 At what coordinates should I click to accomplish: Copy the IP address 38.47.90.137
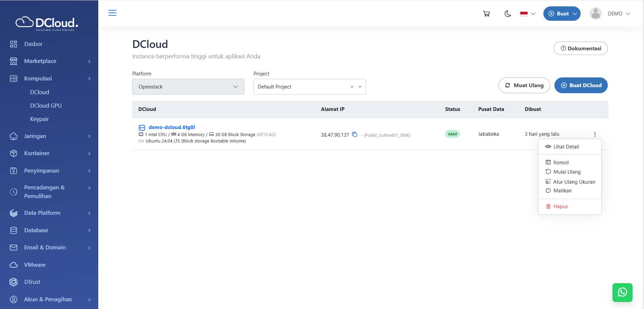[355, 134]
